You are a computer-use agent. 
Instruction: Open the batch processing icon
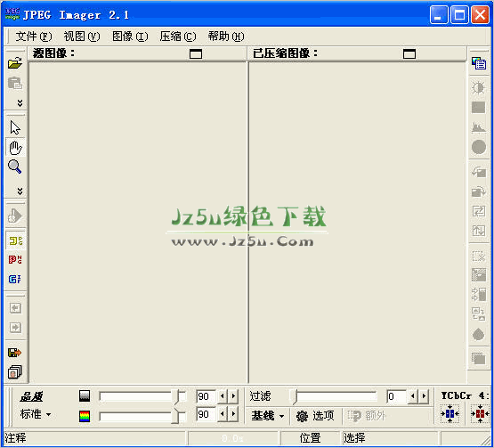tap(15, 372)
